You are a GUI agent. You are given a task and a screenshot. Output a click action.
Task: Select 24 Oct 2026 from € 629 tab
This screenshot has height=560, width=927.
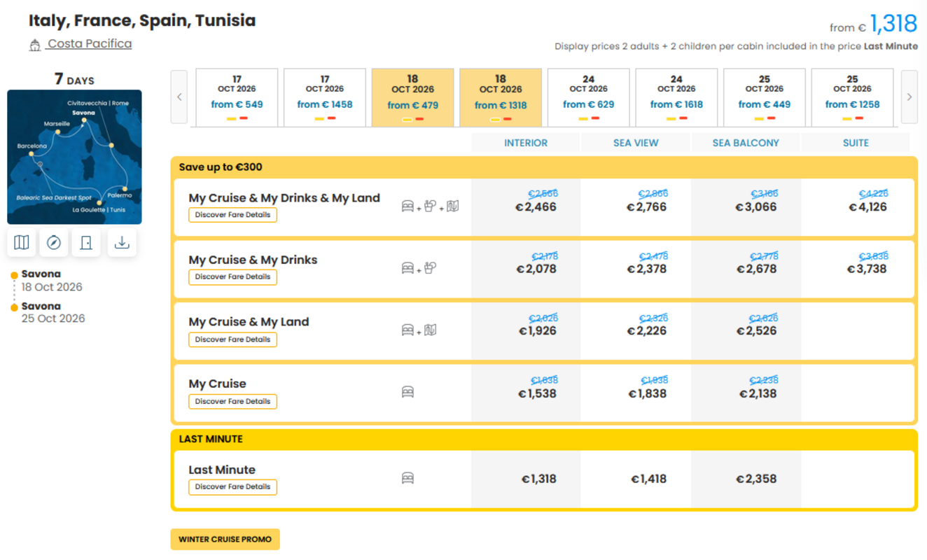pos(588,97)
